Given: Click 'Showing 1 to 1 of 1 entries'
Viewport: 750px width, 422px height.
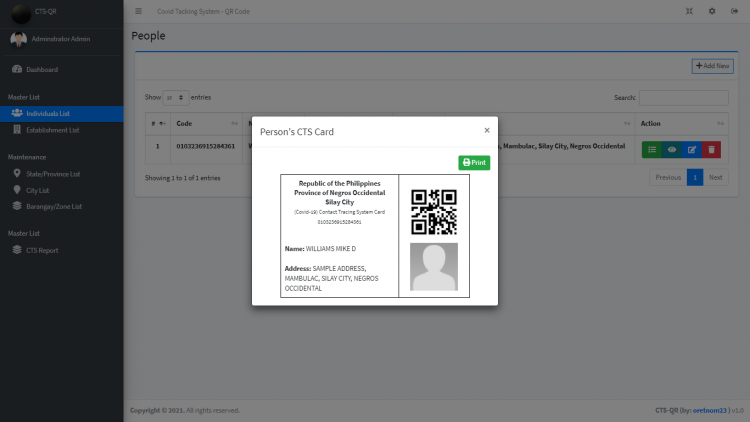Looking at the screenshot, I should 183,178.
